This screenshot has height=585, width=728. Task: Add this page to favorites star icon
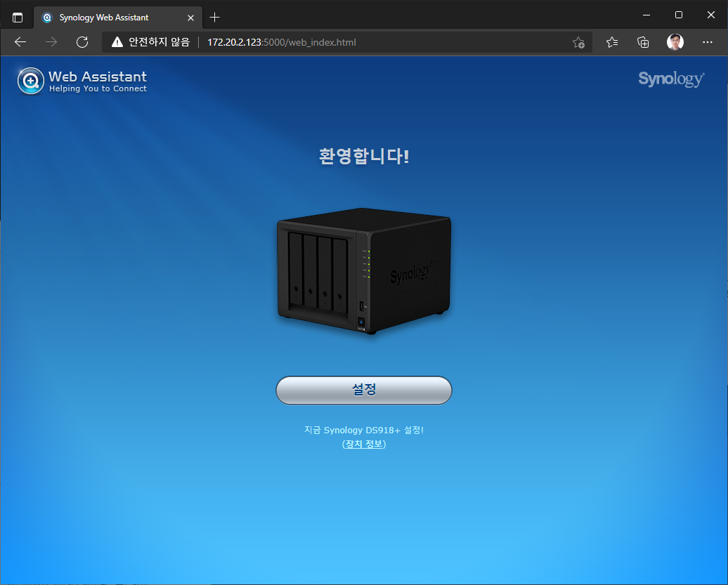pyautogui.click(x=578, y=42)
